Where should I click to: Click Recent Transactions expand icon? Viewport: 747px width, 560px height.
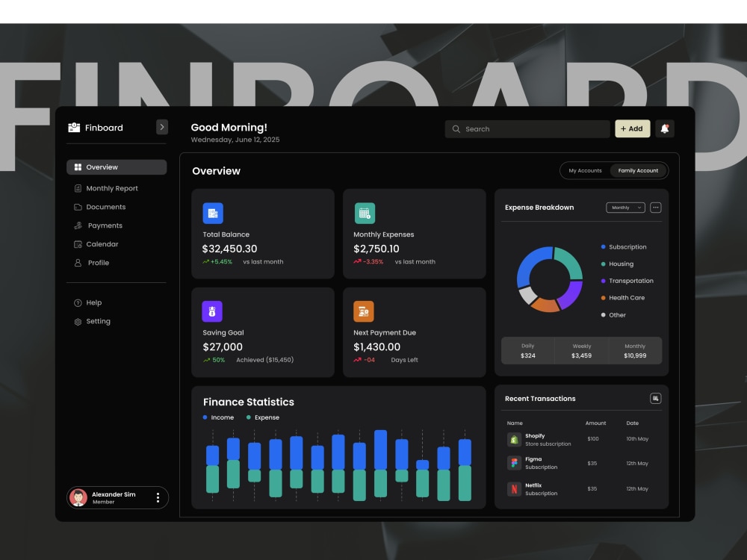(x=656, y=398)
